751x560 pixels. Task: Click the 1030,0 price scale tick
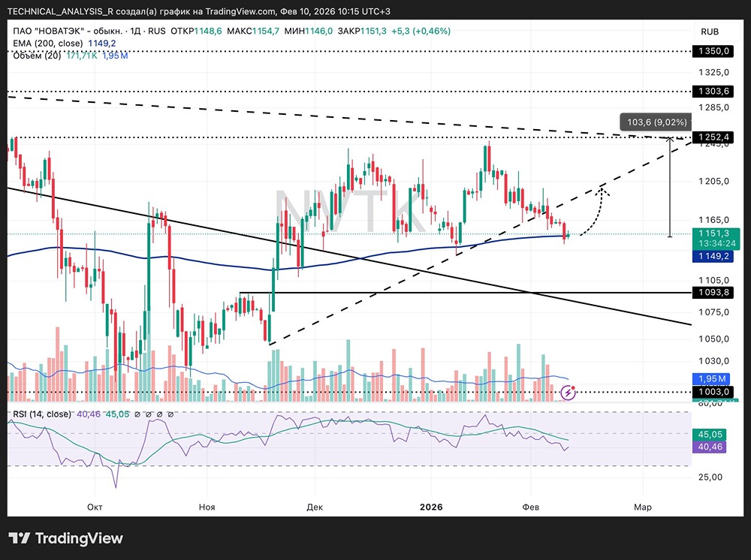click(x=713, y=361)
